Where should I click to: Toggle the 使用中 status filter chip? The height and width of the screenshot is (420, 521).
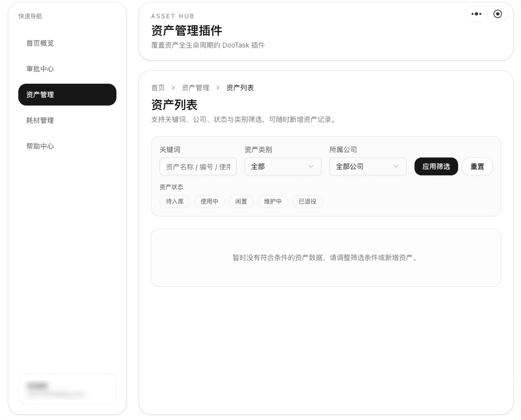pyautogui.click(x=209, y=202)
